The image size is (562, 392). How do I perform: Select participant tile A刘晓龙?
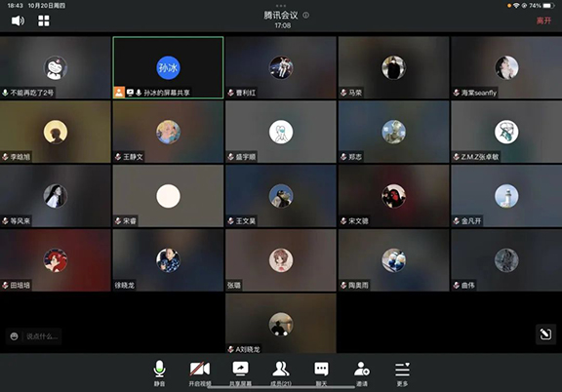[281, 324]
